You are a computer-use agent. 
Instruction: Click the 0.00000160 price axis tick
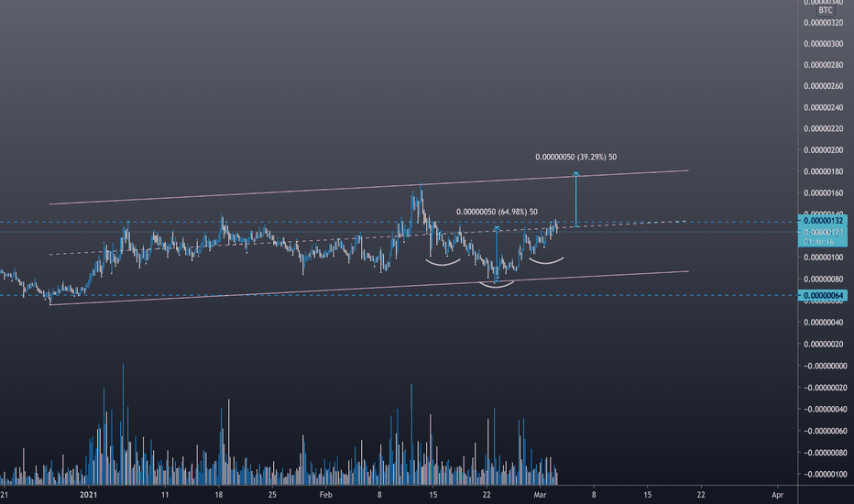pos(824,193)
